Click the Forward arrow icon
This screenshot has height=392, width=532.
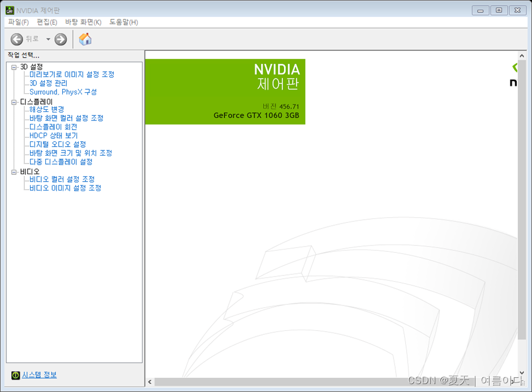(61, 40)
